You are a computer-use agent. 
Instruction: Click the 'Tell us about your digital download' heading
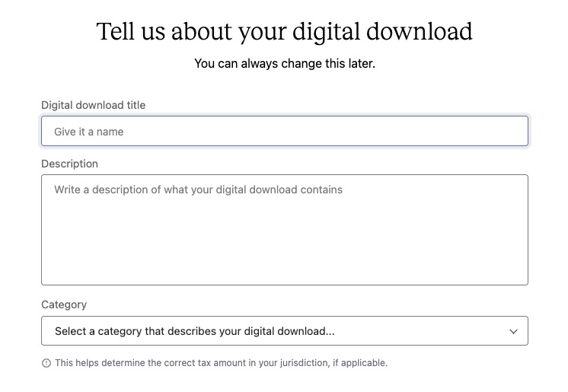(x=284, y=32)
